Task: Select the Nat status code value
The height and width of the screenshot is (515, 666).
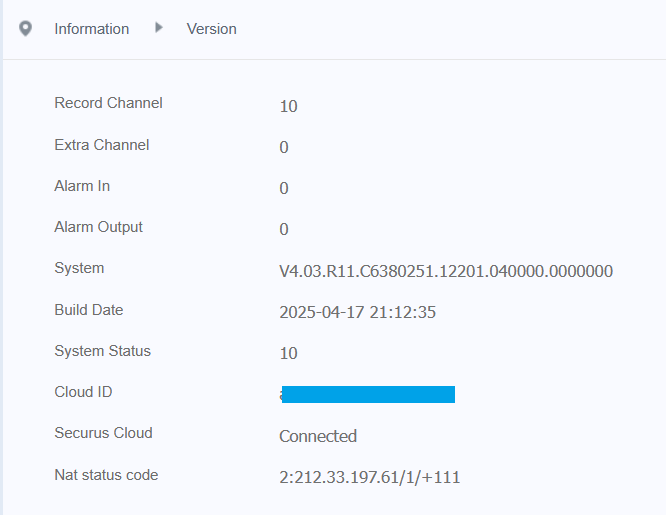Action: [x=370, y=477]
